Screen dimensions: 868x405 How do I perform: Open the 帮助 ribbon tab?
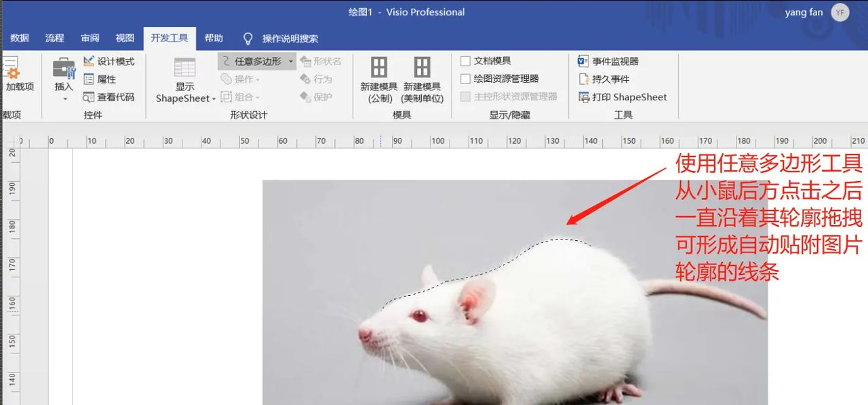(214, 38)
